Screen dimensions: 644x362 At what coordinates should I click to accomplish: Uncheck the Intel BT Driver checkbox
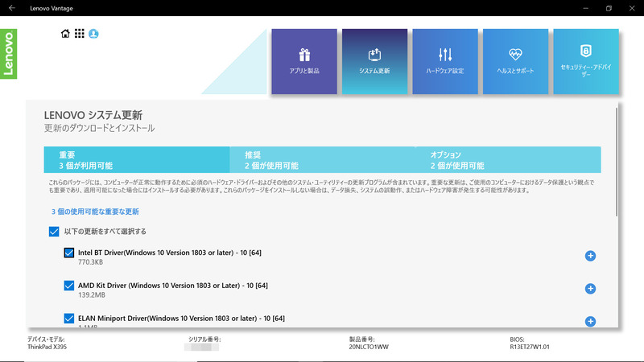(x=69, y=253)
